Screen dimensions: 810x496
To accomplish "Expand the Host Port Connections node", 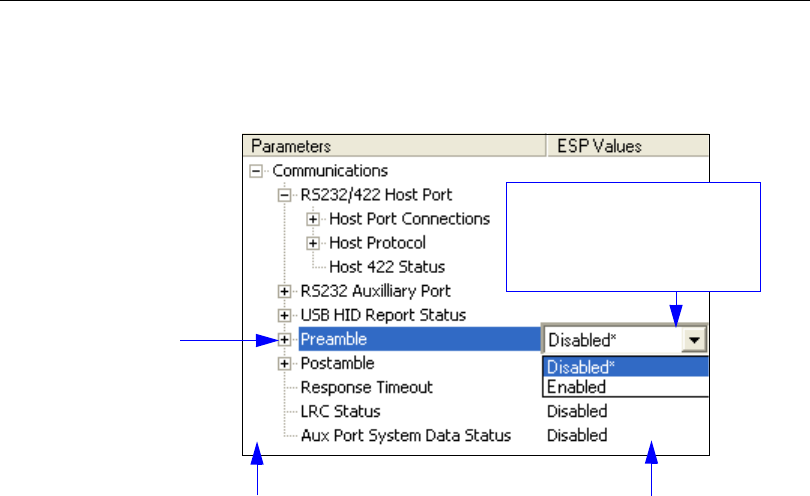I will pos(313,218).
